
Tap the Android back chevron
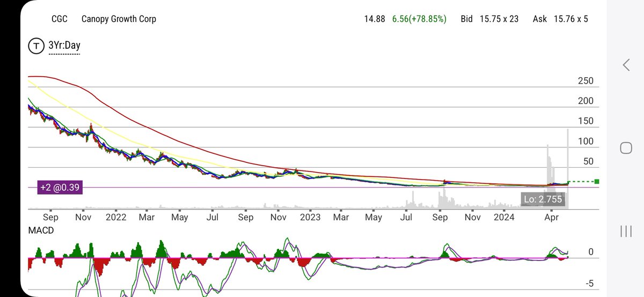click(x=626, y=65)
